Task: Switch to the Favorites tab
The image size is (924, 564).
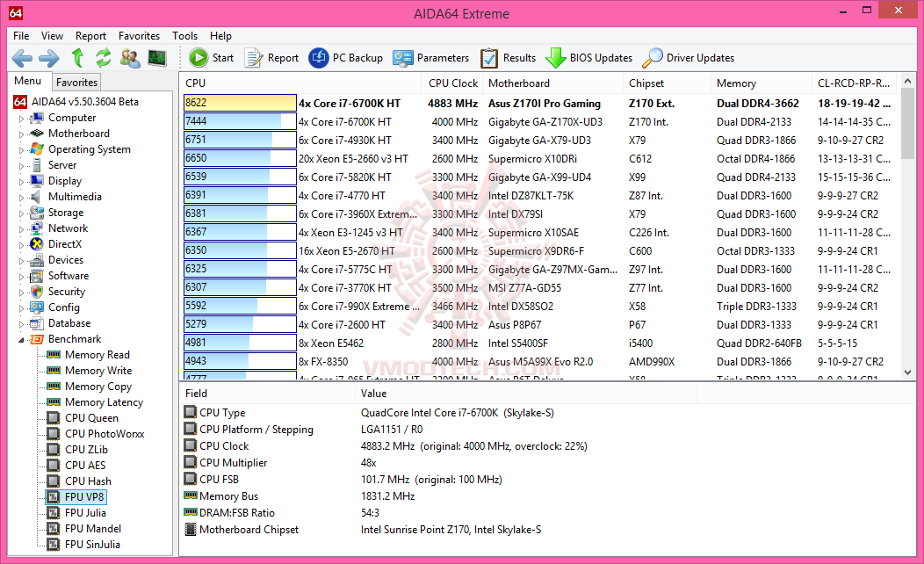Action: click(x=76, y=83)
